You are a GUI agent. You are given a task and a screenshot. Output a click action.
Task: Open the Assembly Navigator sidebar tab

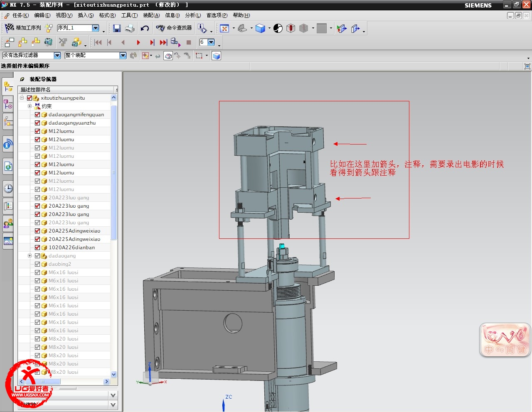tap(8, 86)
